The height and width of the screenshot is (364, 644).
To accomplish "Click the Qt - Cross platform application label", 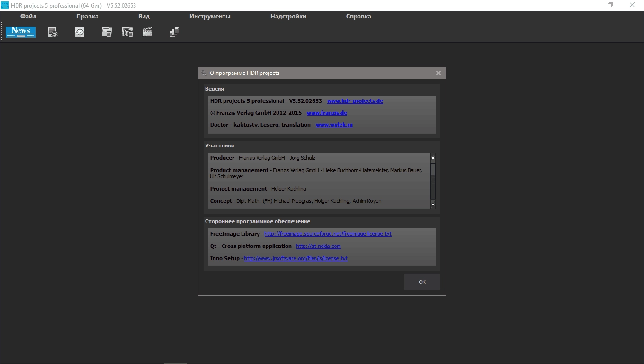I will 251,246.
